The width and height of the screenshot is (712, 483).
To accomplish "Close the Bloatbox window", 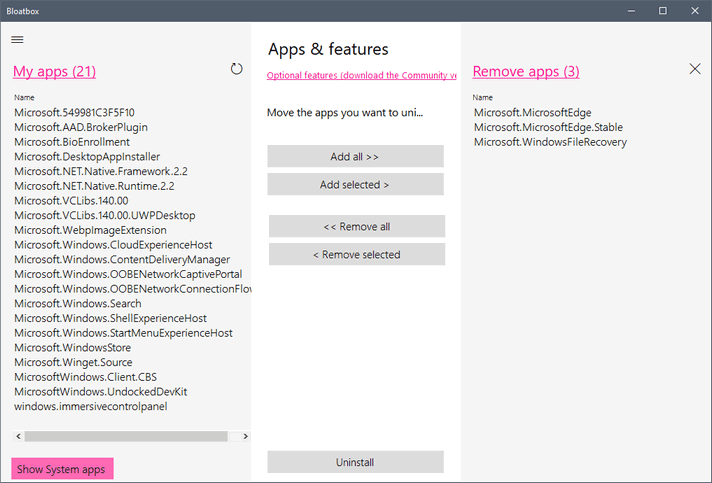I will click(695, 11).
